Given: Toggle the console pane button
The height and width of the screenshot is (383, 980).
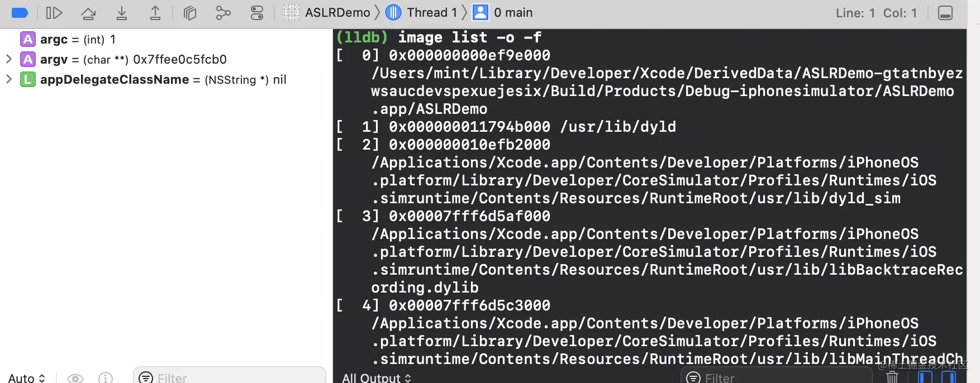Looking at the screenshot, I should pyautogui.click(x=949, y=378).
